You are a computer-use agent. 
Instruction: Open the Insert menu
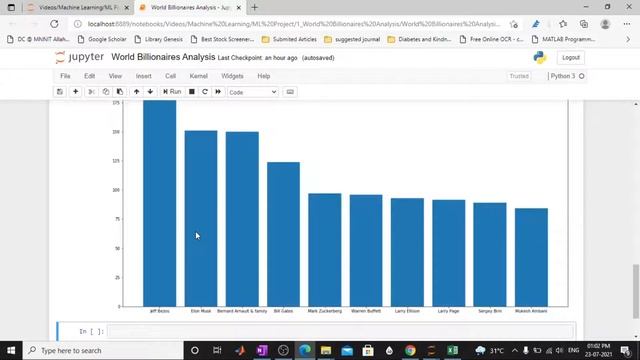coord(143,76)
